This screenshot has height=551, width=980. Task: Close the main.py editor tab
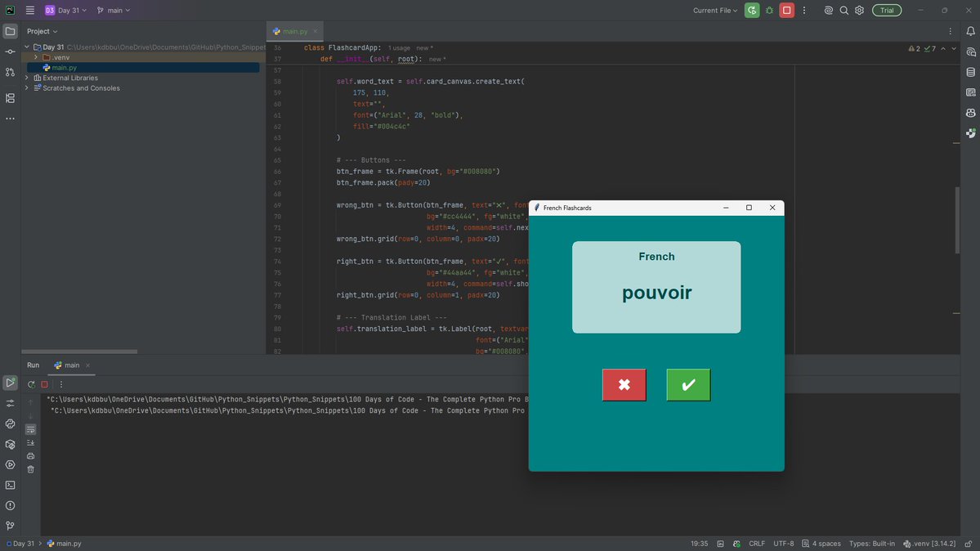click(315, 31)
